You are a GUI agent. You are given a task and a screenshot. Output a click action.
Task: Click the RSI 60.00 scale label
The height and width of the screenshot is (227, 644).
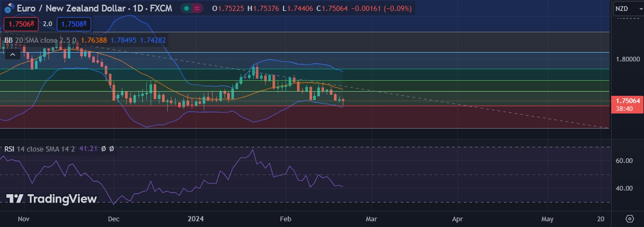pyautogui.click(x=624, y=161)
